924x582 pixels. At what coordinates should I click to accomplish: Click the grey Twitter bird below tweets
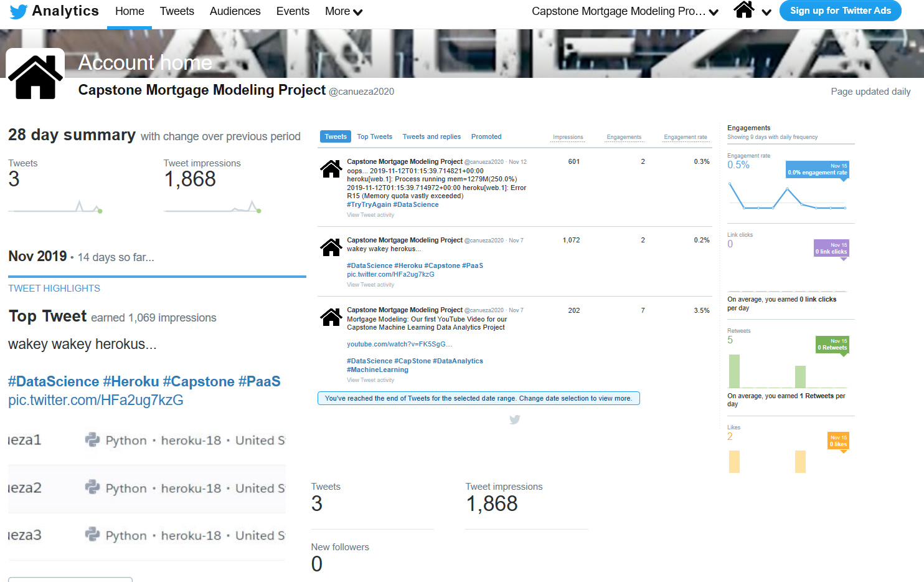coord(514,419)
